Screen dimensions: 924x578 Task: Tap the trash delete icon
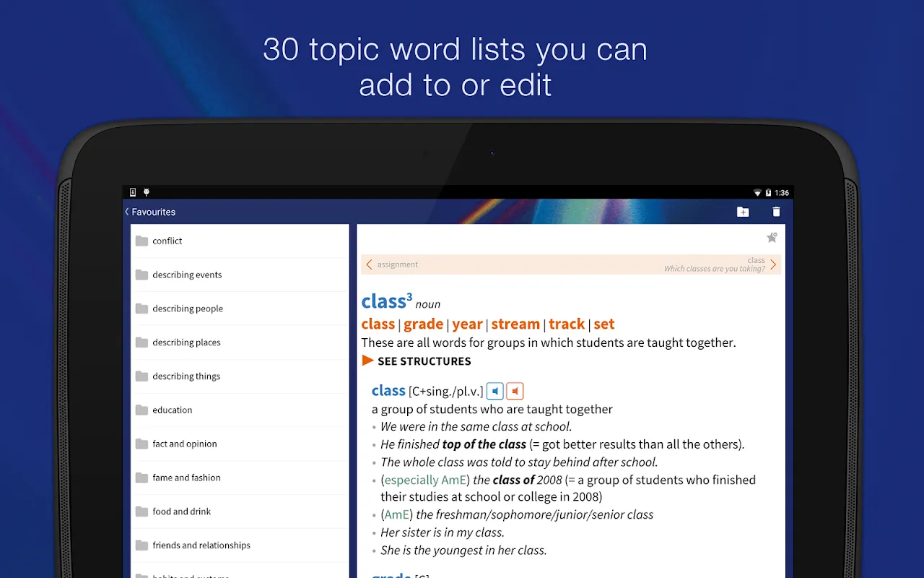pos(777,212)
